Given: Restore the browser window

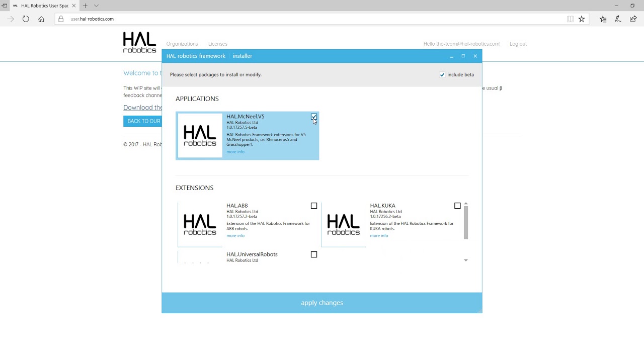Looking at the screenshot, I should click(x=632, y=6).
